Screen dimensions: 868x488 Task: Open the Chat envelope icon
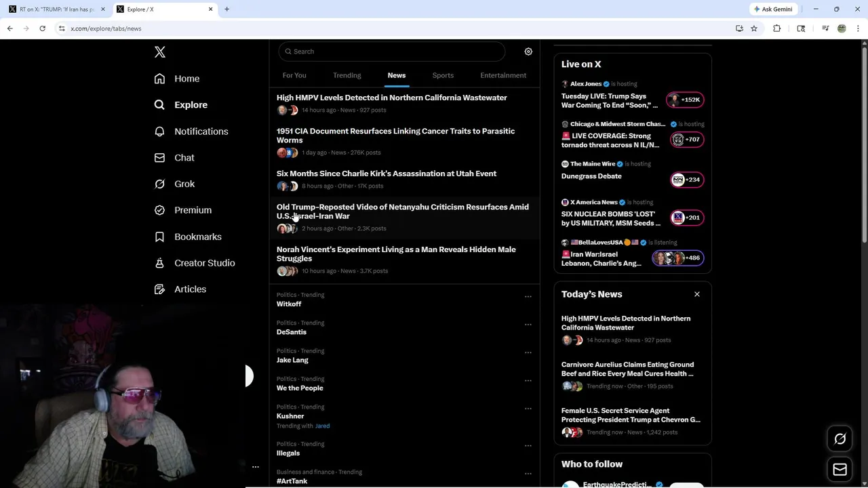pos(159,157)
